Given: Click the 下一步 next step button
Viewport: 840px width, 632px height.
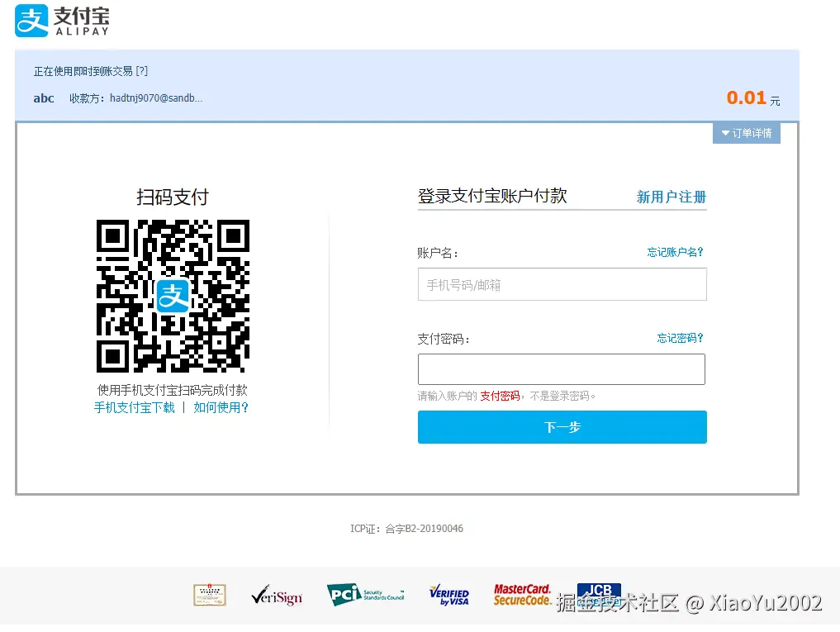Looking at the screenshot, I should point(562,427).
